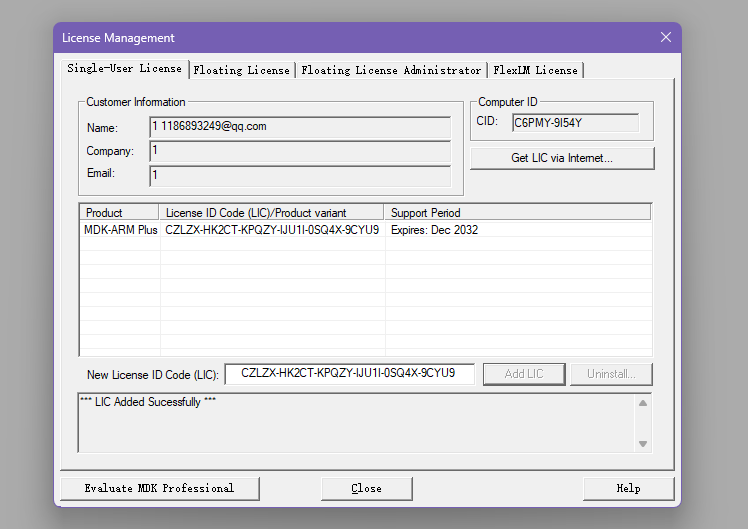Open the Floating License tab

(242, 71)
